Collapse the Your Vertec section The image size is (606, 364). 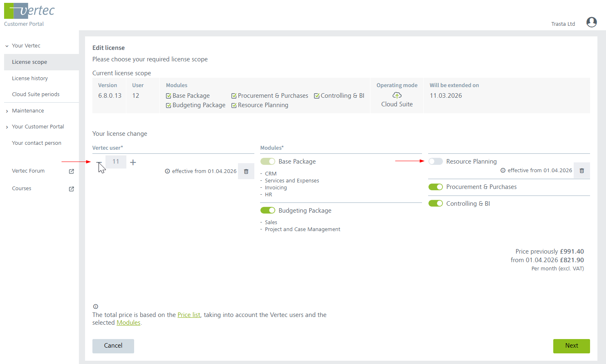point(7,46)
